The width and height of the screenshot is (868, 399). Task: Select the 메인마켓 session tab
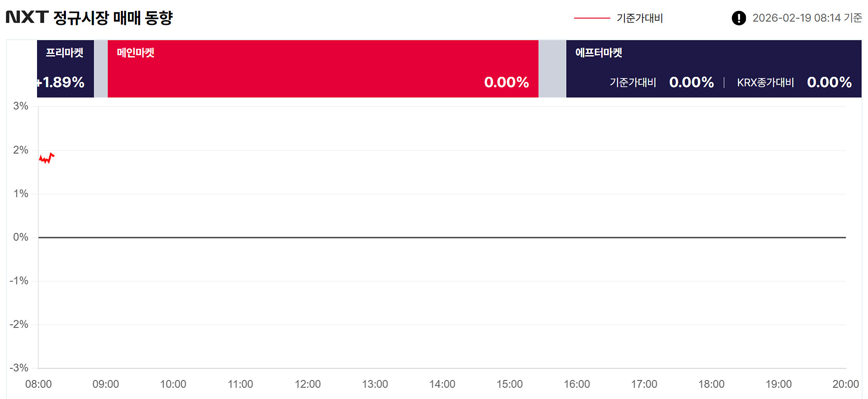click(x=136, y=53)
